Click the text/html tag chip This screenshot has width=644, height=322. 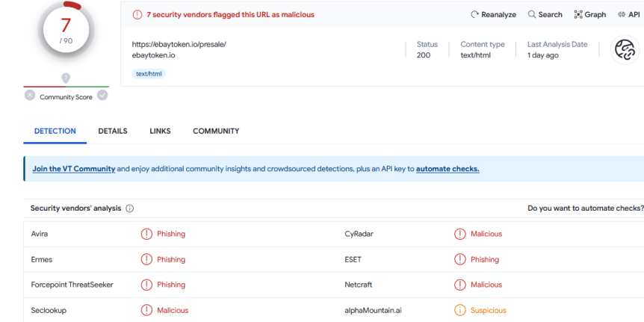pyautogui.click(x=149, y=74)
